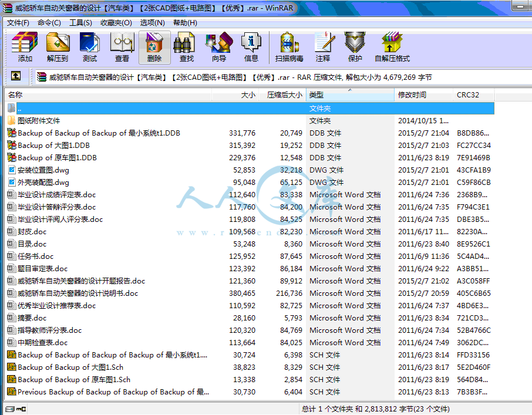This screenshot has height=415, width=532.
Task: Select icon of 外壳装配图.dwg
Action: click(12, 182)
